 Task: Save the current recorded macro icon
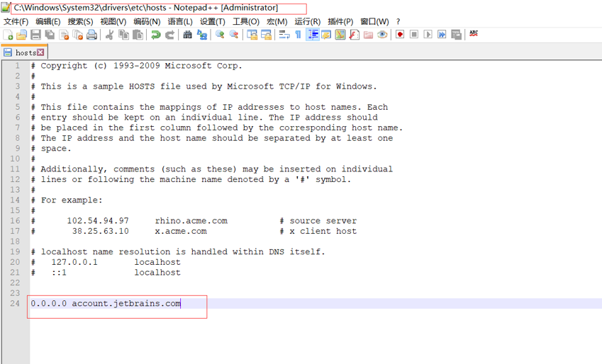[456, 35]
